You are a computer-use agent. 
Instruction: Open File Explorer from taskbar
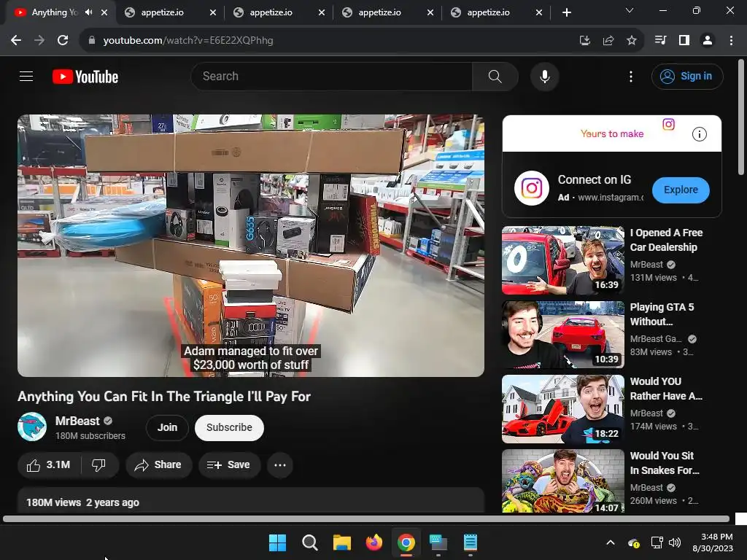pyautogui.click(x=341, y=542)
